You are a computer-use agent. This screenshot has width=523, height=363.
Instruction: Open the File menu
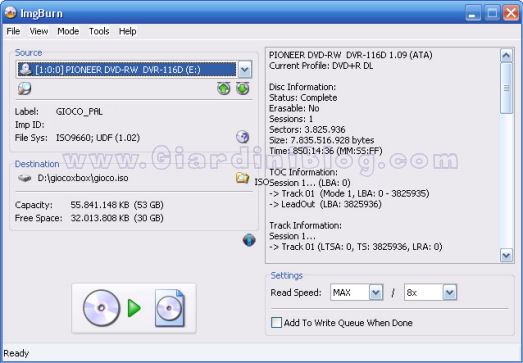tap(13, 31)
